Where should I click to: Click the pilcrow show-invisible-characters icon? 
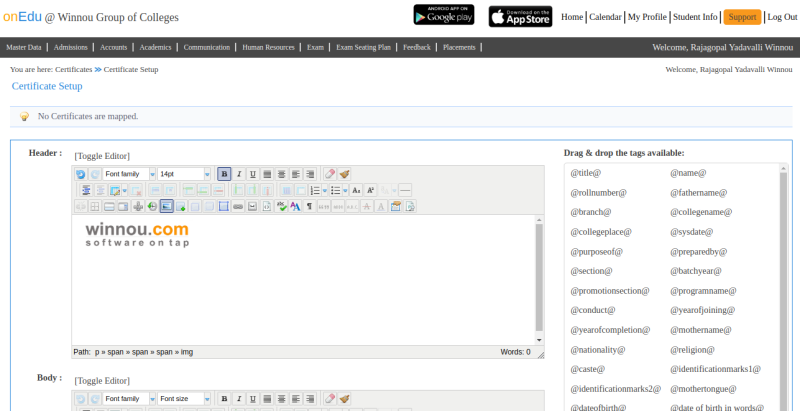click(309, 206)
